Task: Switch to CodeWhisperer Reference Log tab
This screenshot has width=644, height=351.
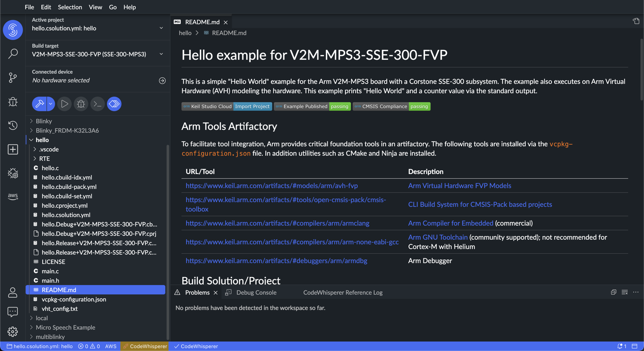Action: pyautogui.click(x=343, y=293)
